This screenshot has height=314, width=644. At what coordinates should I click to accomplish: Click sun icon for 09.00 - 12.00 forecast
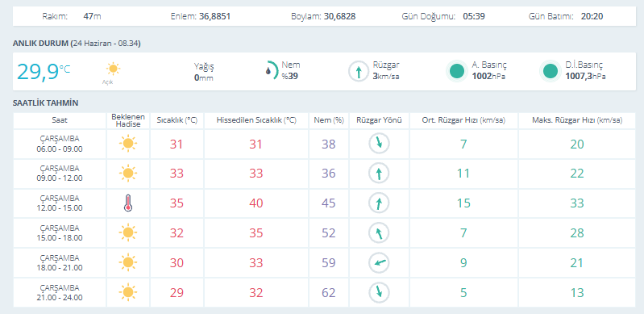(x=128, y=174)
